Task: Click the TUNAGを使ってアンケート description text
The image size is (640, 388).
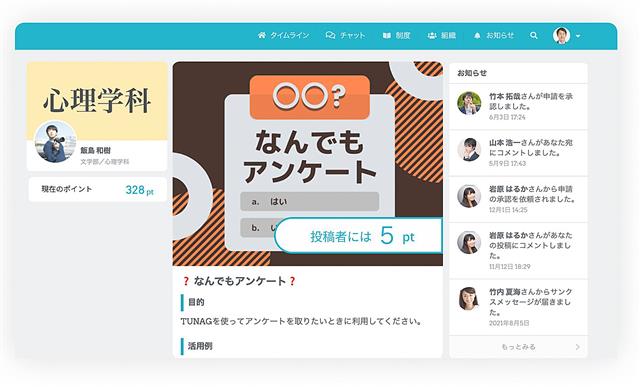Action: [301, 321]
